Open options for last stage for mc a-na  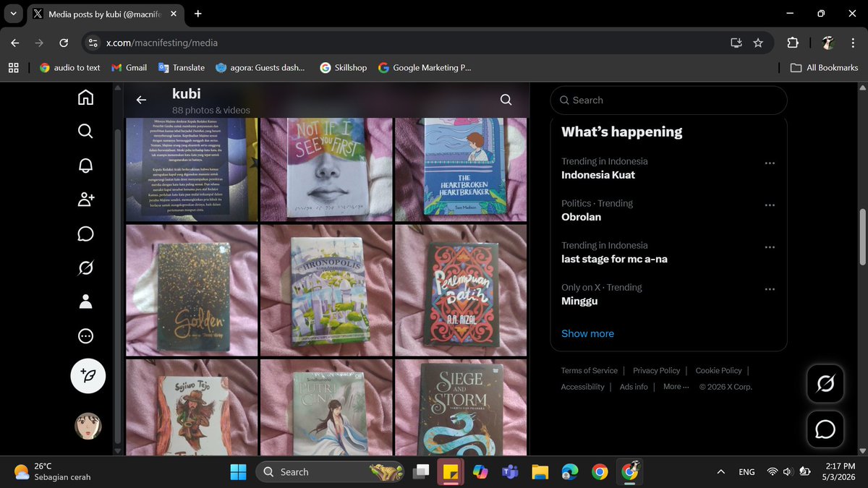[x=770, y=247]
